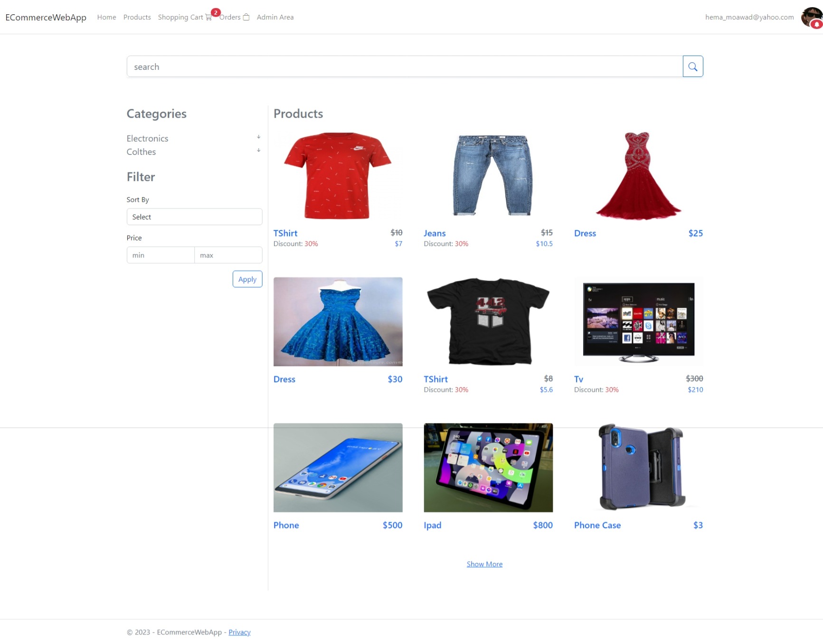Click the cart badge showing 2 items
Viewport: 823px width, 644px height.
click(216, 12)
